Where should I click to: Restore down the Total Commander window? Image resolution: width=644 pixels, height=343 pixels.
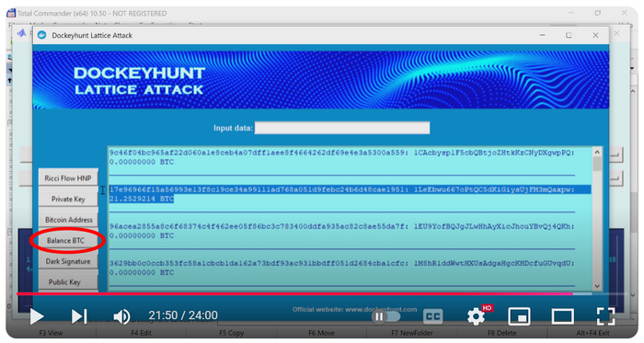(598, 13)
